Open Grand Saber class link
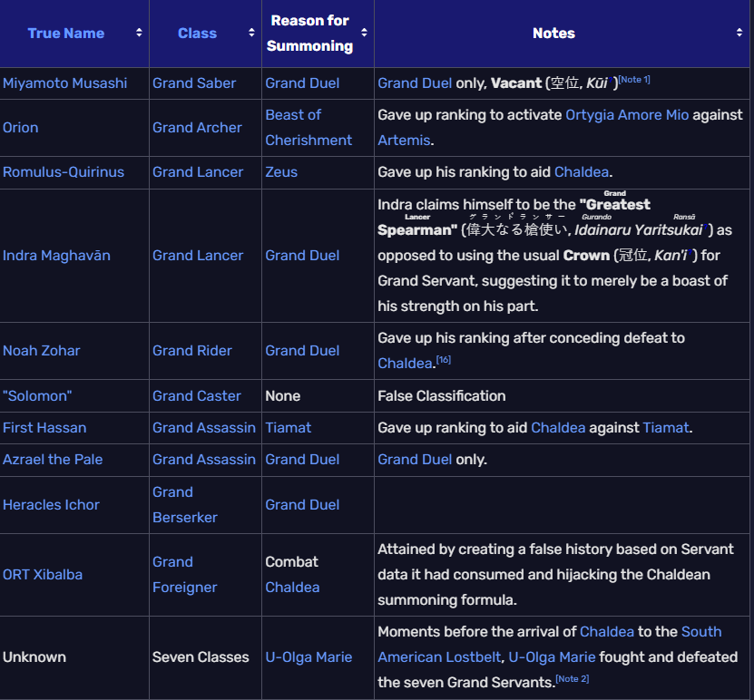754x700 pixels. point(194,83)
